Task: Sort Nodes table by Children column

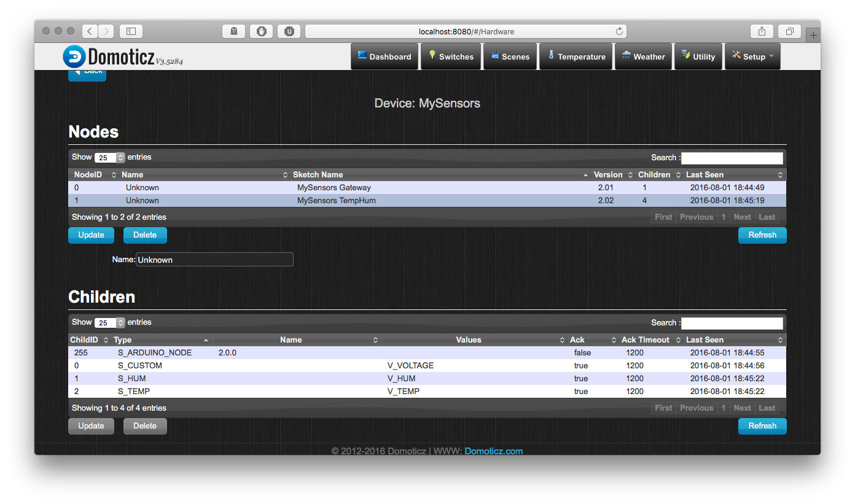Action: click(x=658, y=175)
